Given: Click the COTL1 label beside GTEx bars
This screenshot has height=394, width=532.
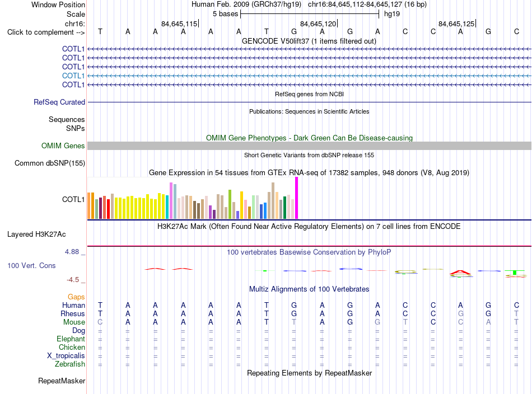Looking at the screenshot, I should click(x=73, y=199).
